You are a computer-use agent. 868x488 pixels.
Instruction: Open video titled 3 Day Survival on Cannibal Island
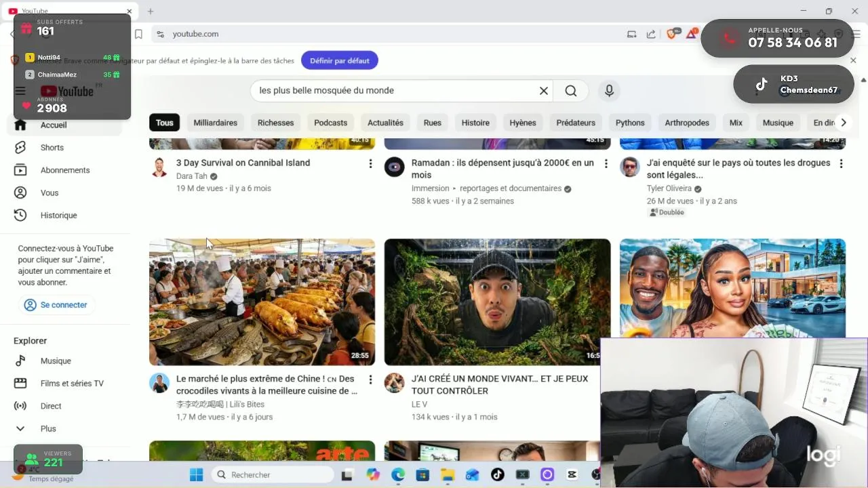click(243, 163)
